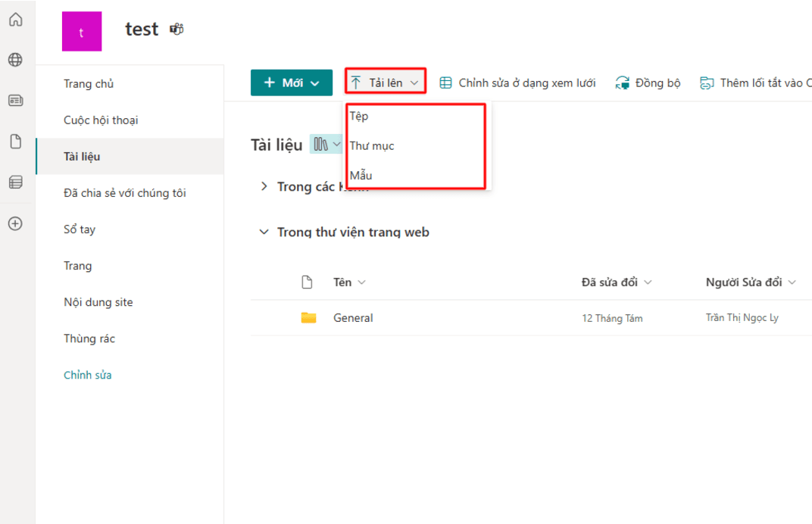Click Trần Thị Ngọc Ly modifier name
Viewport: 812px width, 524px height.
[742, 318]
